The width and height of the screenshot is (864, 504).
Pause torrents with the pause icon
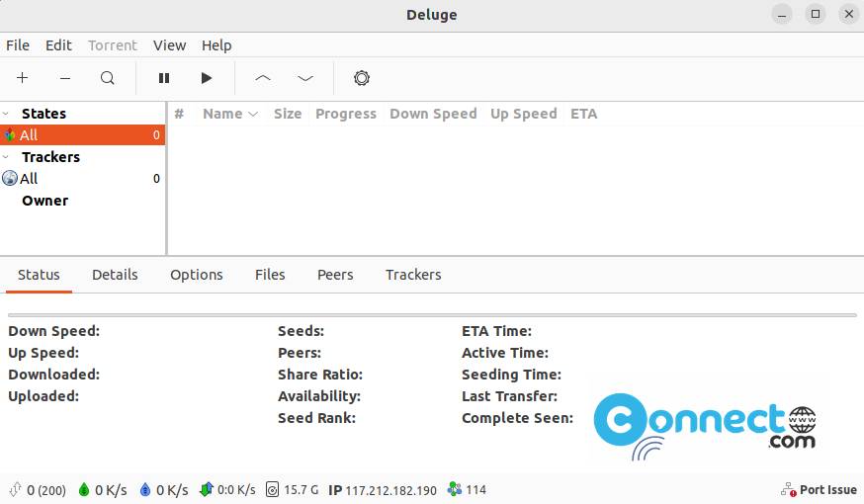164,78
